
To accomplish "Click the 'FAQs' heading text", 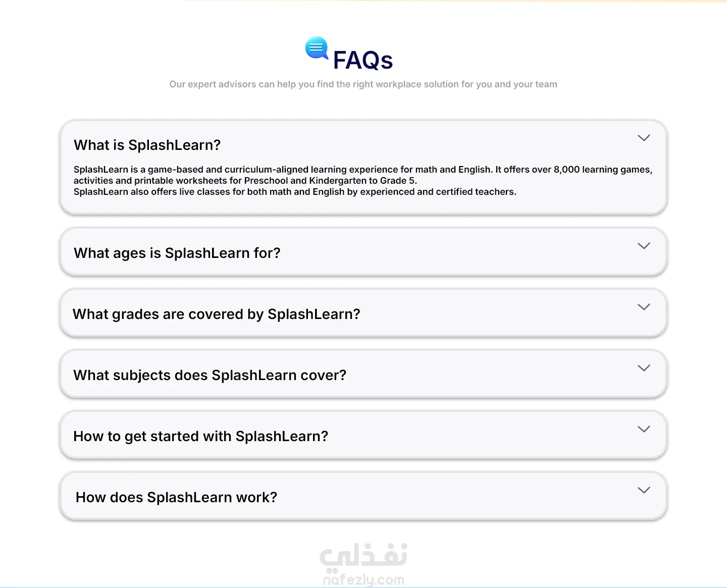I will click(x=362, y=61).
